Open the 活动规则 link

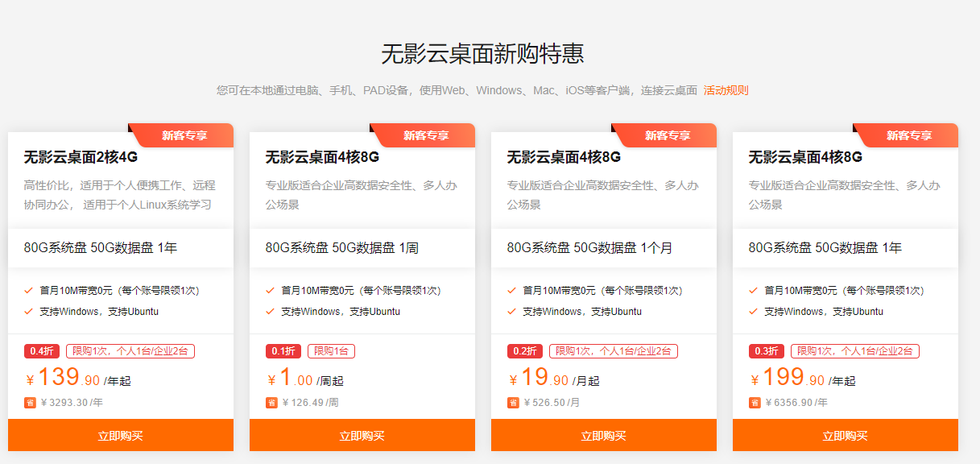tap(726, 90)
